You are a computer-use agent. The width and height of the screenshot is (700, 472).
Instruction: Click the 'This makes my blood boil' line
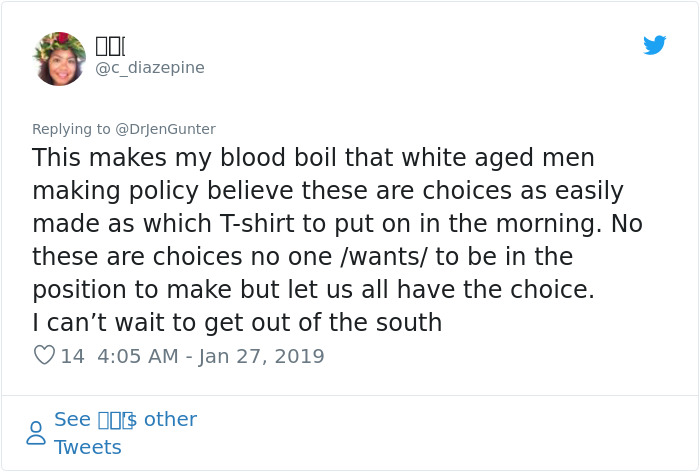click(313, 158)
